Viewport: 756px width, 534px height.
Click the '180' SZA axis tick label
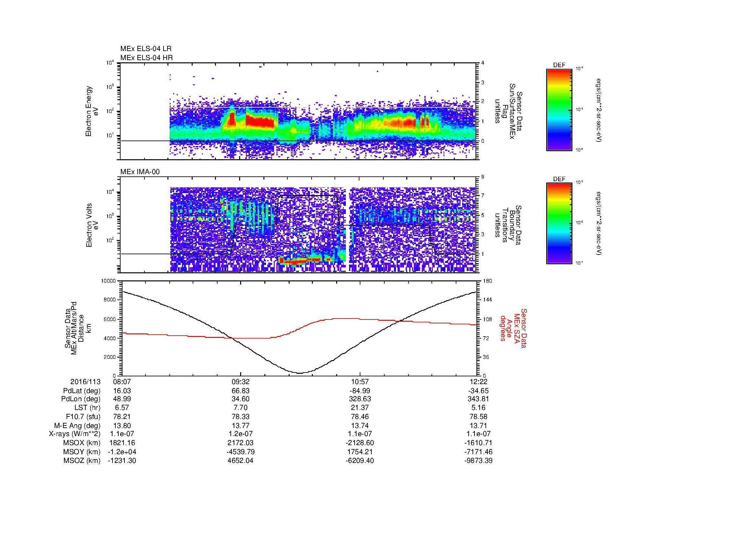coord(488,281)
